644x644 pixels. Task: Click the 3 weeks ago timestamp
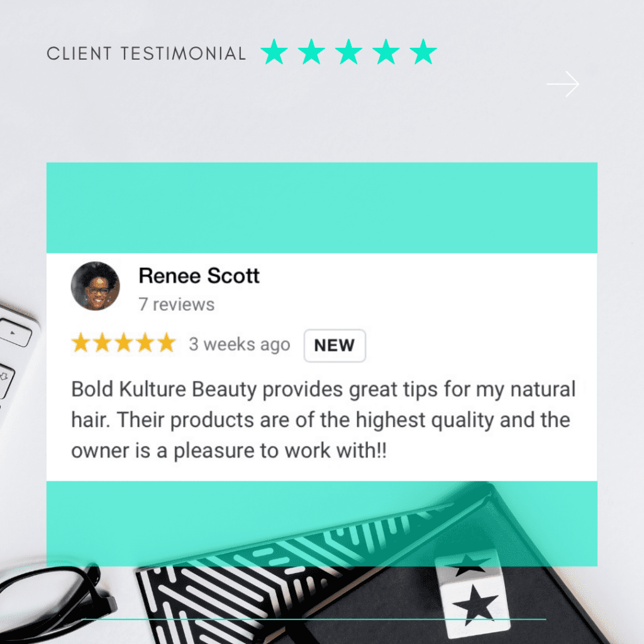240,345
